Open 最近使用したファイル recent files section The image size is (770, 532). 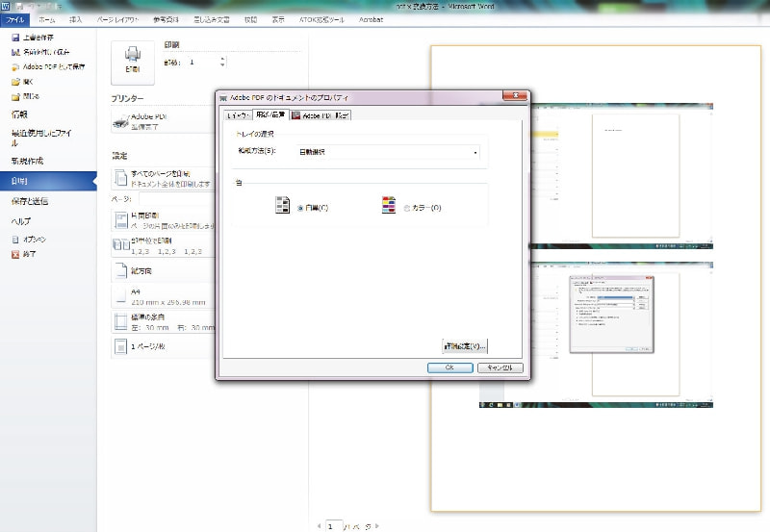(41, 138)
